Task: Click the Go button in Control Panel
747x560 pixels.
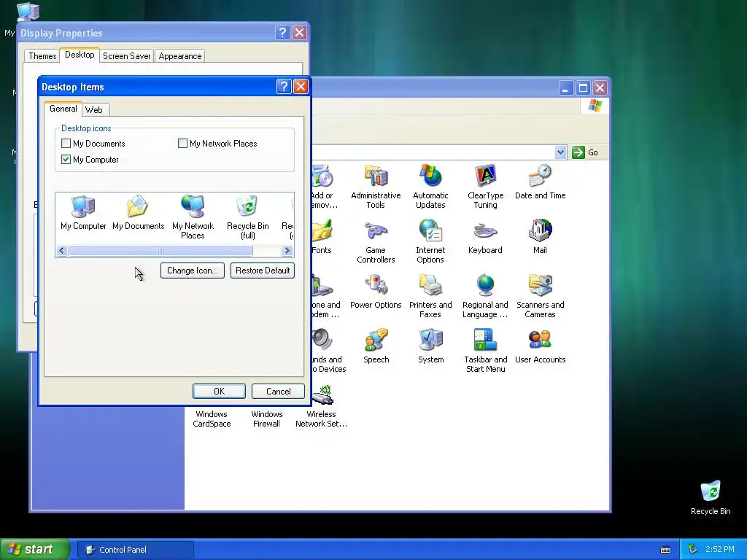Action: [585, 152]
